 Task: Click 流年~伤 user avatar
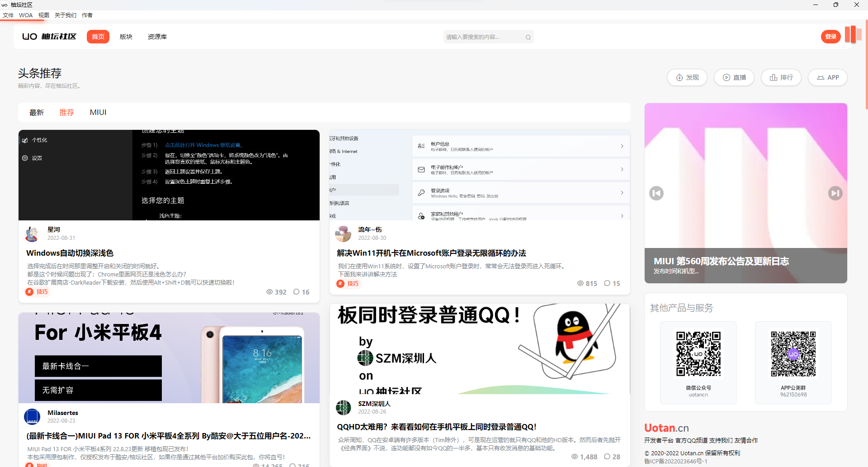click(x=343, y=233)
